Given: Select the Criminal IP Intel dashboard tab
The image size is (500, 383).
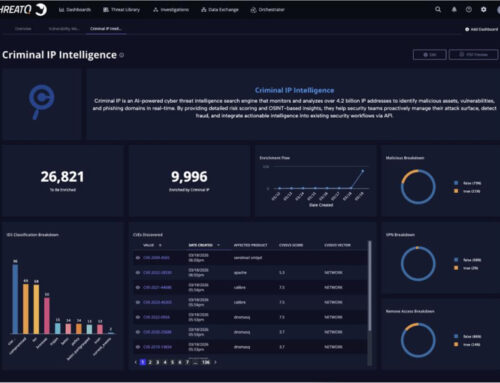Looking at the screenshot, I should [106, 29].
